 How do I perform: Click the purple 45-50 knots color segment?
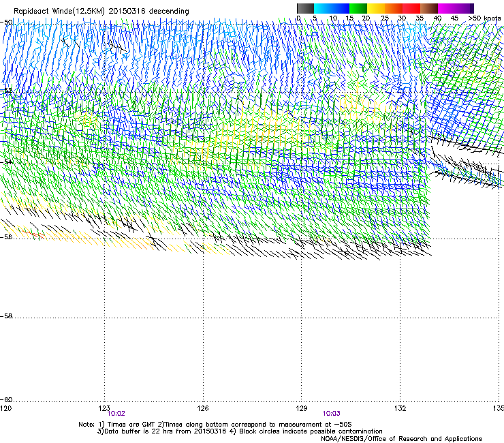[464, 8]
